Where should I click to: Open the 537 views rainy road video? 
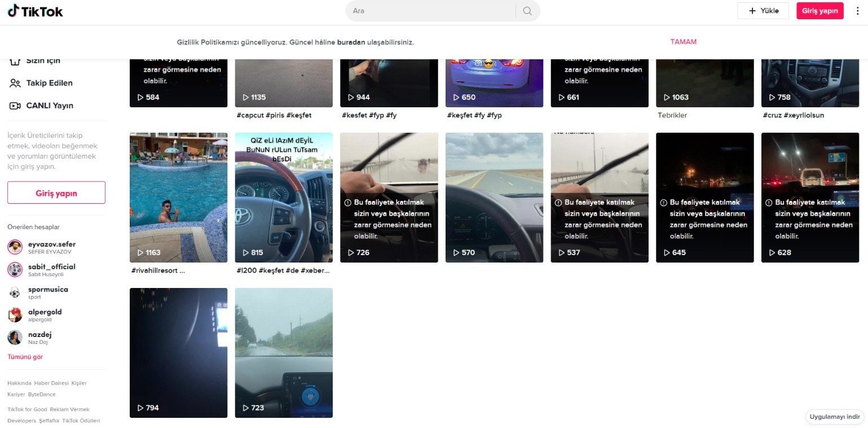click(x=600, y=198)
